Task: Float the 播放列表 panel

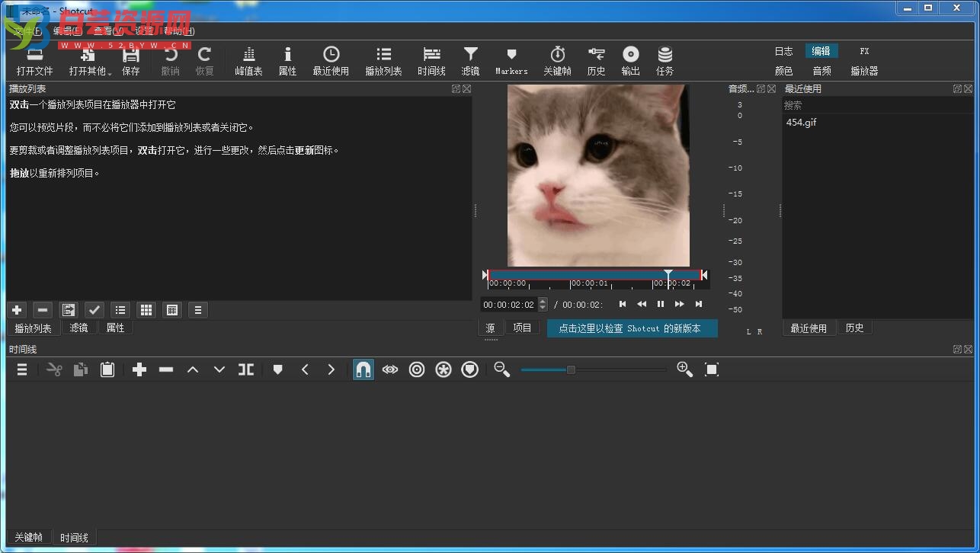Action: [456, 89]
